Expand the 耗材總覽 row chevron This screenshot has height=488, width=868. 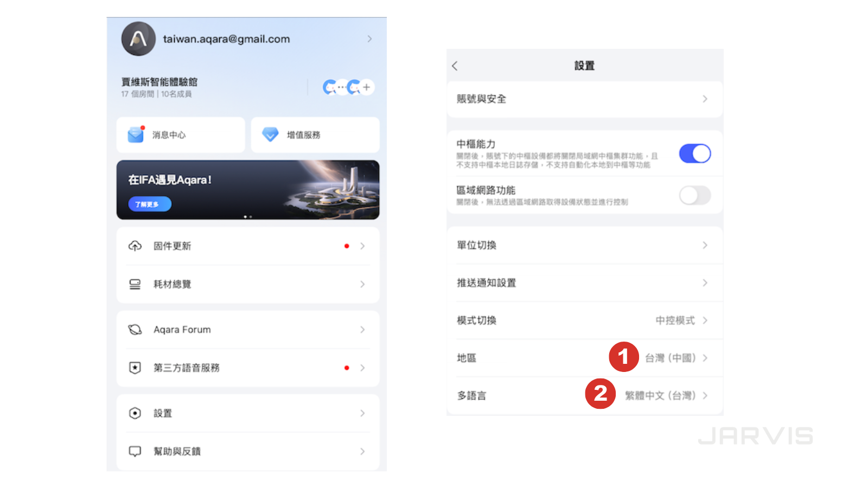[362, 284]
